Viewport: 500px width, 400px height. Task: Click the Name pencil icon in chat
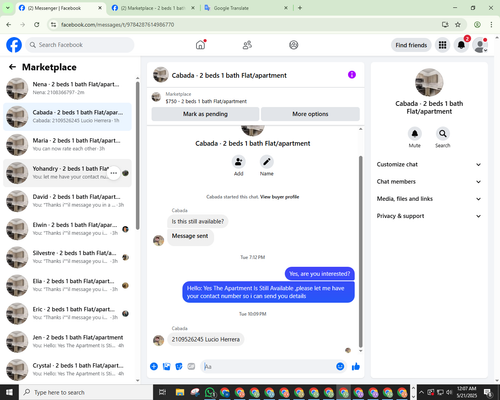tap(267, 162)
